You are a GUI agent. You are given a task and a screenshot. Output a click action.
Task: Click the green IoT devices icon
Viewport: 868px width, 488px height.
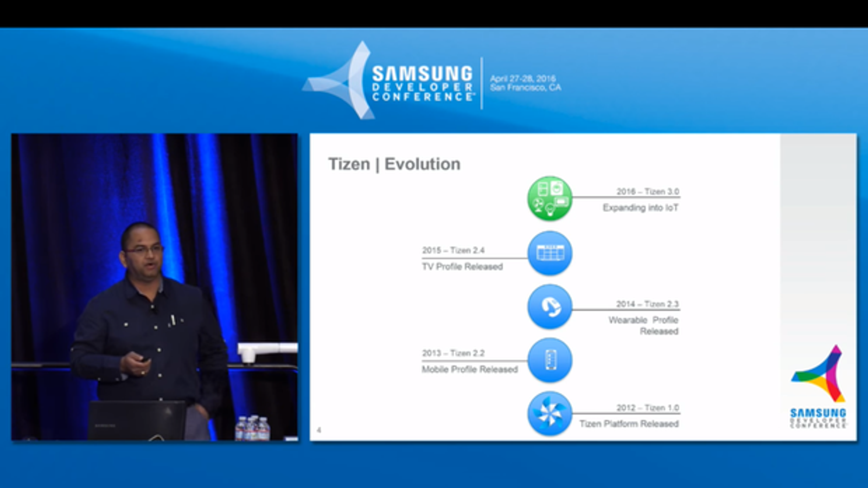click(550, 198)
